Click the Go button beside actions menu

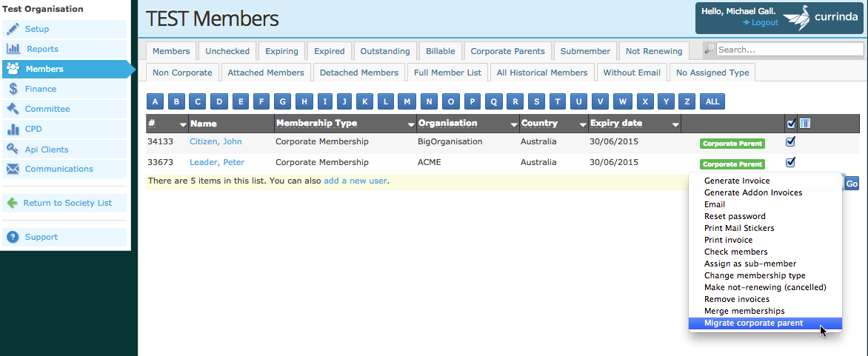tap(852, 184)
